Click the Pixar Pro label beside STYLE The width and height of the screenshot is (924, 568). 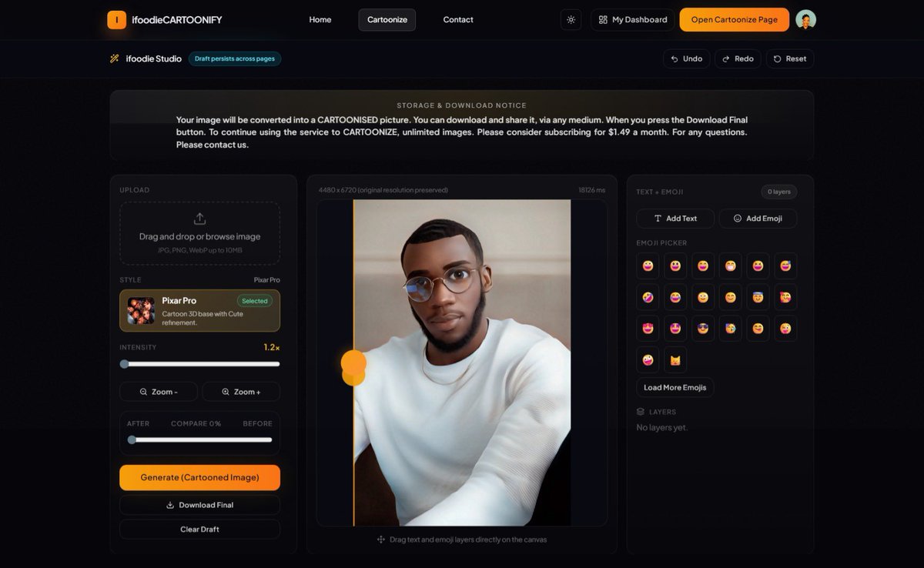click(267, 280)
